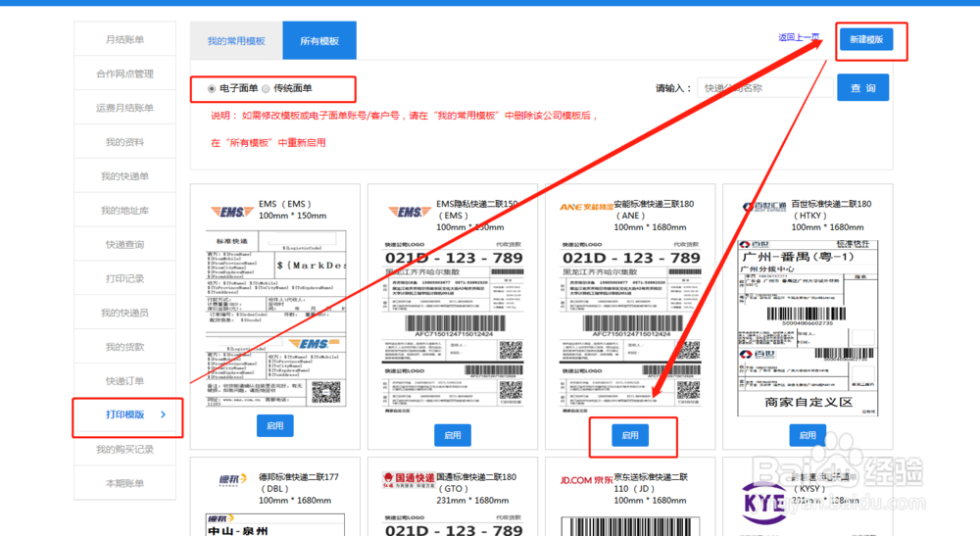This screenshot has height=536, width=980.
Task: Enable the 百世标准快递二联180 template
Action: 808,435
